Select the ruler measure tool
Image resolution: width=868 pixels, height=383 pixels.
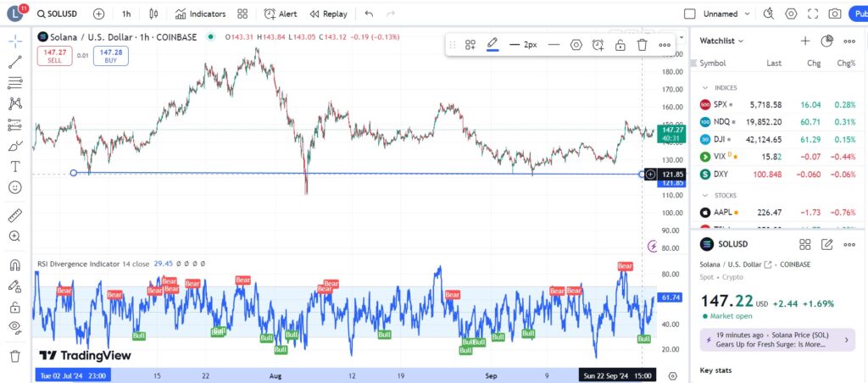click(x=15, y=214)
